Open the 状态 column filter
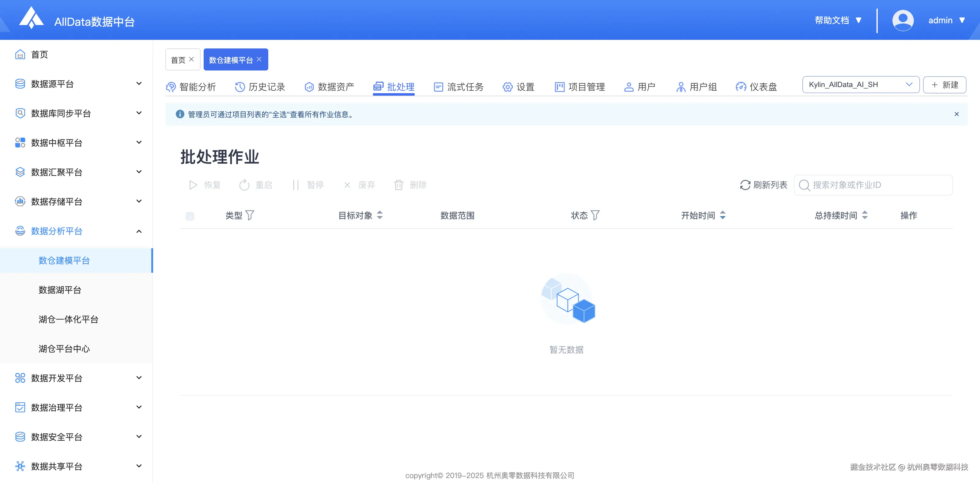Viewport: 980px width, 483px height. pos(595,215)
